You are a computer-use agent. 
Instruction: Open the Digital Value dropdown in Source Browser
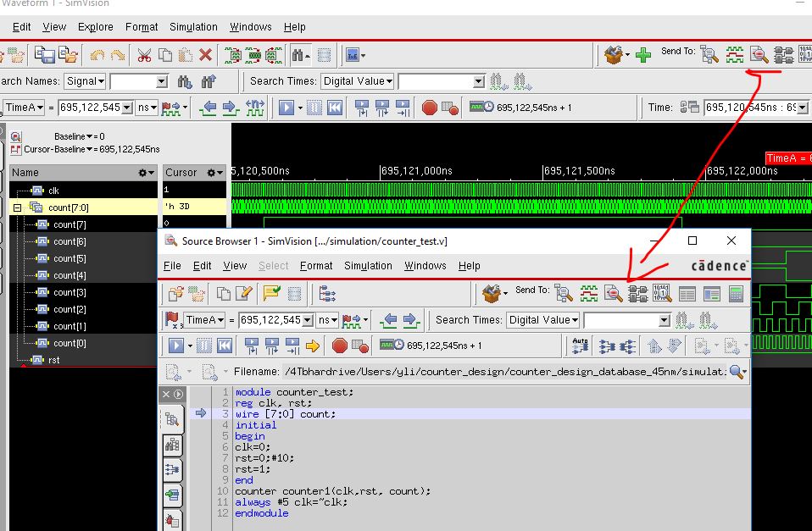coord(543,320)
